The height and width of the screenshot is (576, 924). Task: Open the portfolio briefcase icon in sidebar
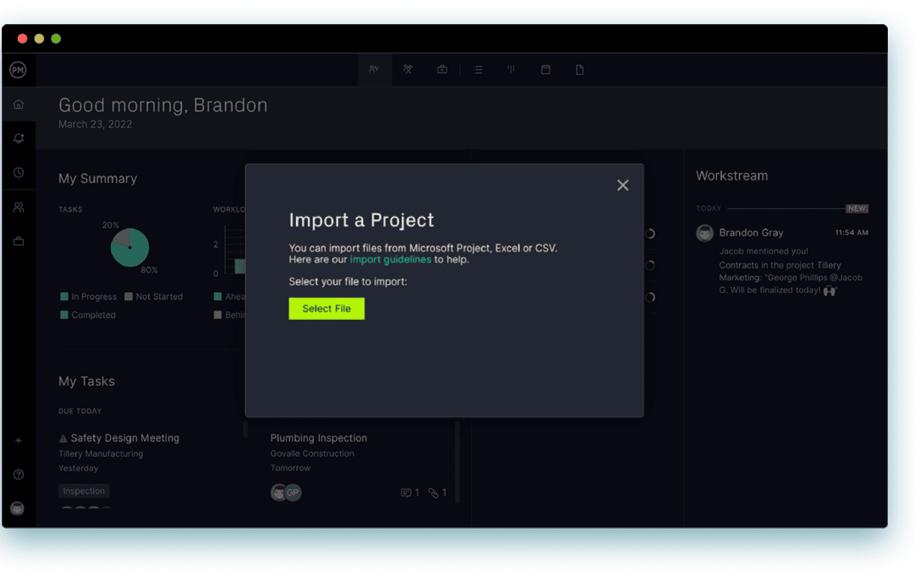tap(18, 241)
